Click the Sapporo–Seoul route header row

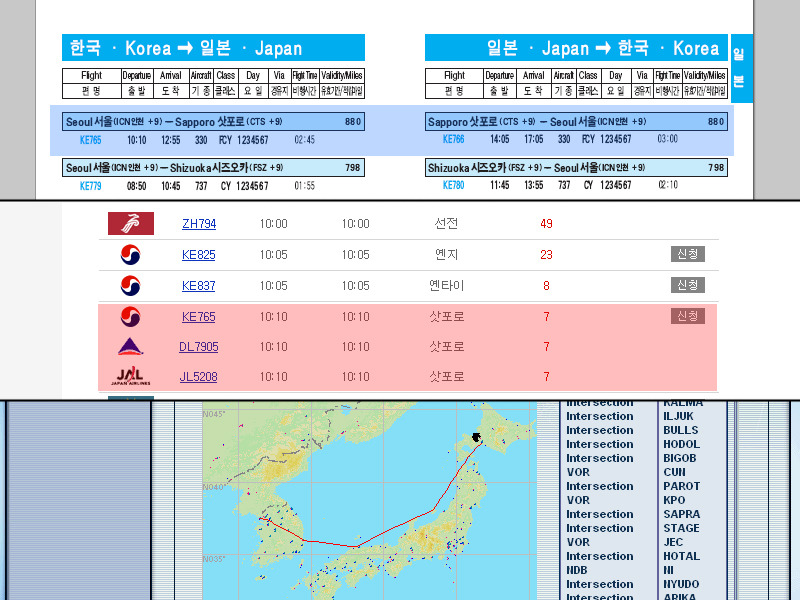(576, 121)
